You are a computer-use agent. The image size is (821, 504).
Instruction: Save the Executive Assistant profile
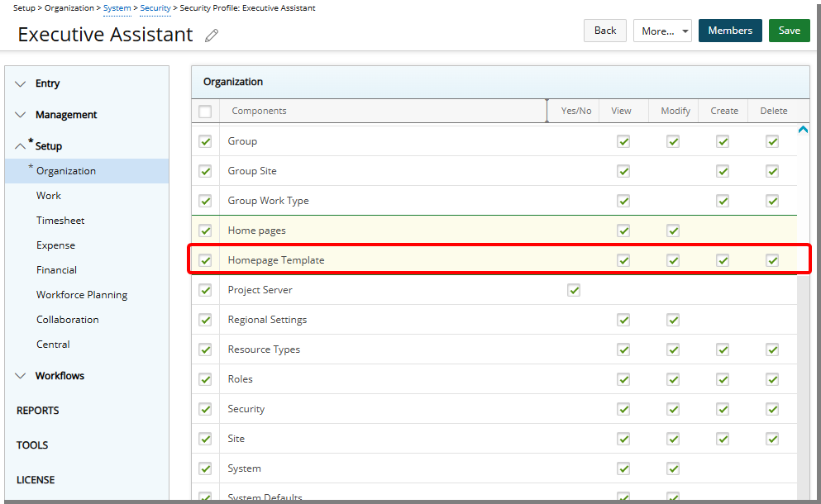point(789,30)
